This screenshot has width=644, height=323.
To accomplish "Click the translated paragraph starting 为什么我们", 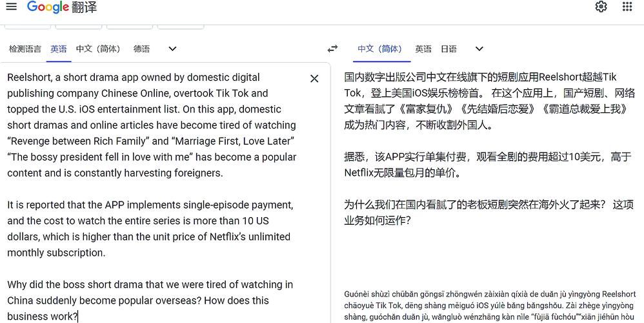I will tap(488, 213).
